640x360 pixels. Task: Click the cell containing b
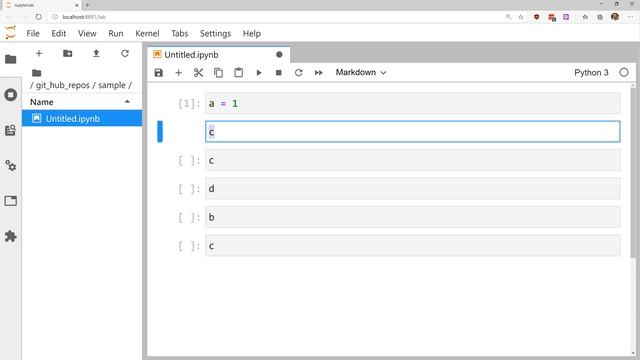tap(413, 217)
